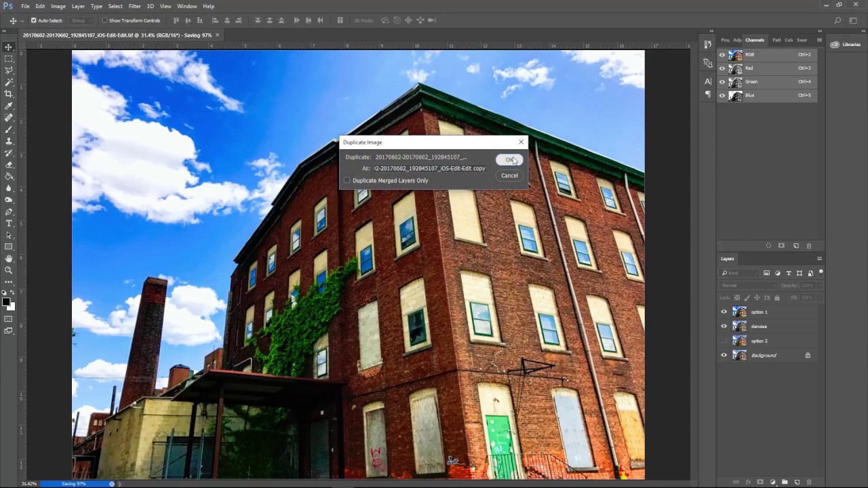Select the Lasso tool
The height and width of the screenshot is (488, 868).
coord(9,70)
